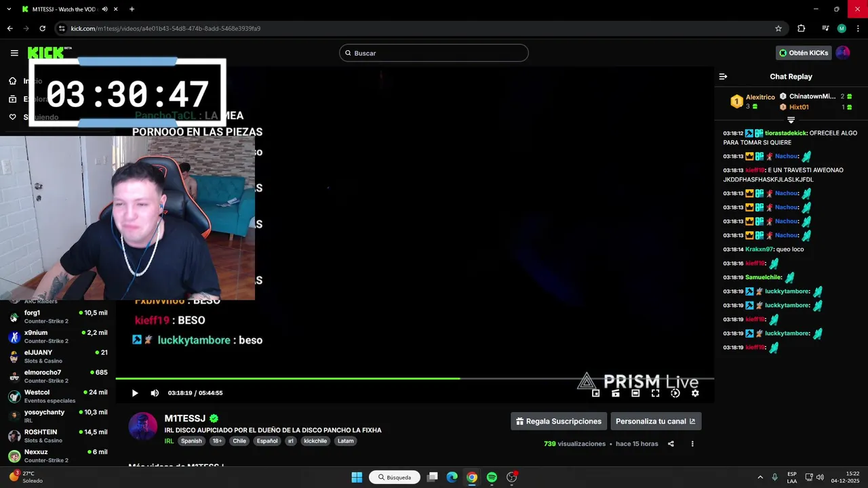Mute tab via speaker icon on tab

pyautogui.click(x=104, y=9)
